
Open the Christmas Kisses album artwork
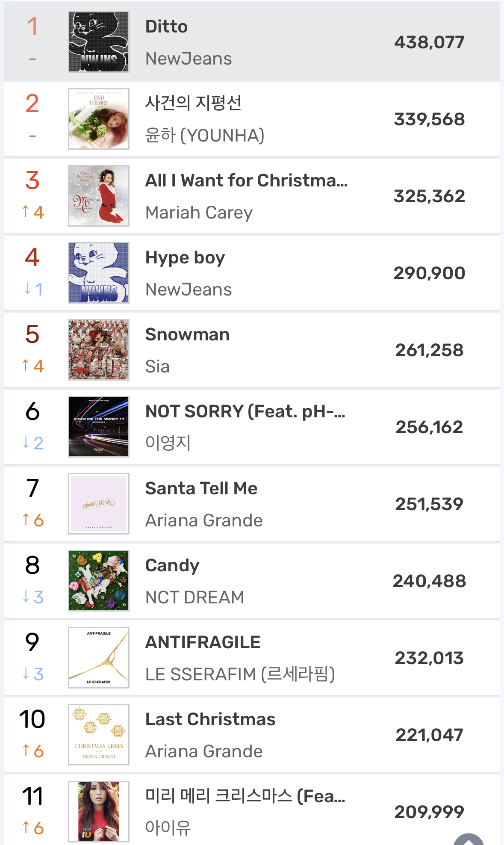pos(99,735)
